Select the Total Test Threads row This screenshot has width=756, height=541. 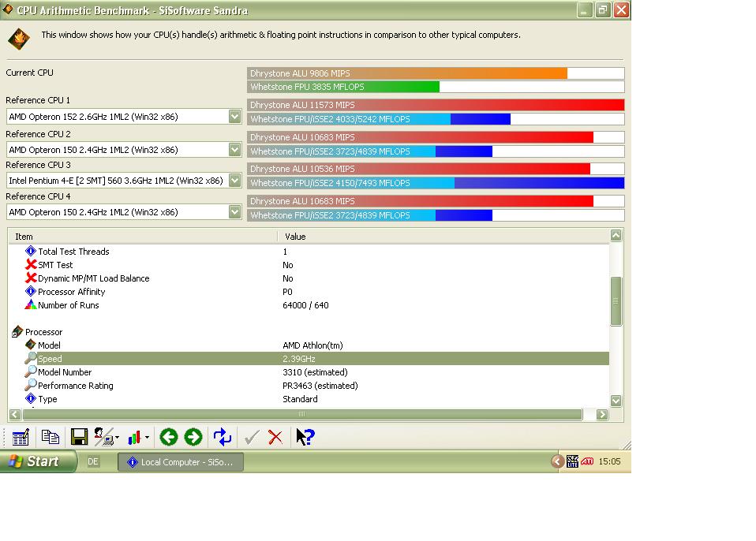(309, 252)
